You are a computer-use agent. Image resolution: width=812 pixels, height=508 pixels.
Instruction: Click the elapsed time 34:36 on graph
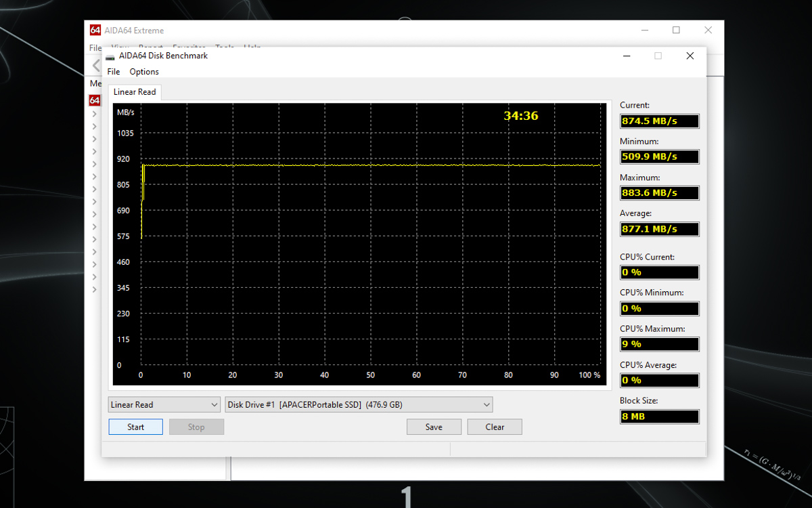(x=521, y=116)
